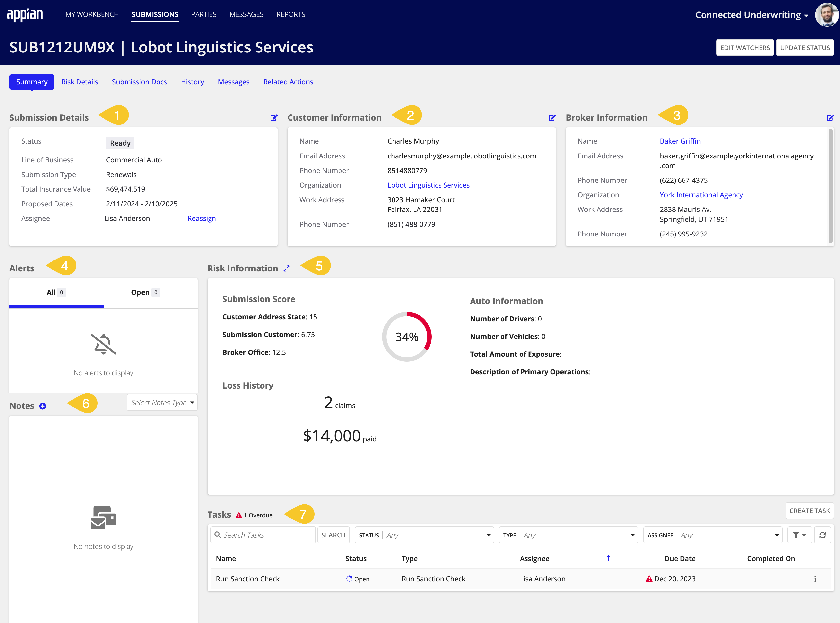Click inside the Search Tasks field
The image size is (840, 623).
click(x=264, y=535)
